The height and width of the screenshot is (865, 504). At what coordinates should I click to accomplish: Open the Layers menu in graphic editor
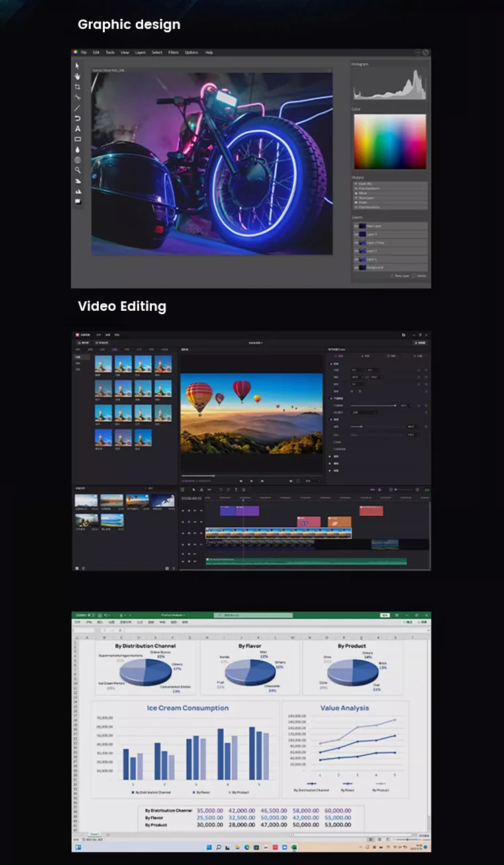140,52
